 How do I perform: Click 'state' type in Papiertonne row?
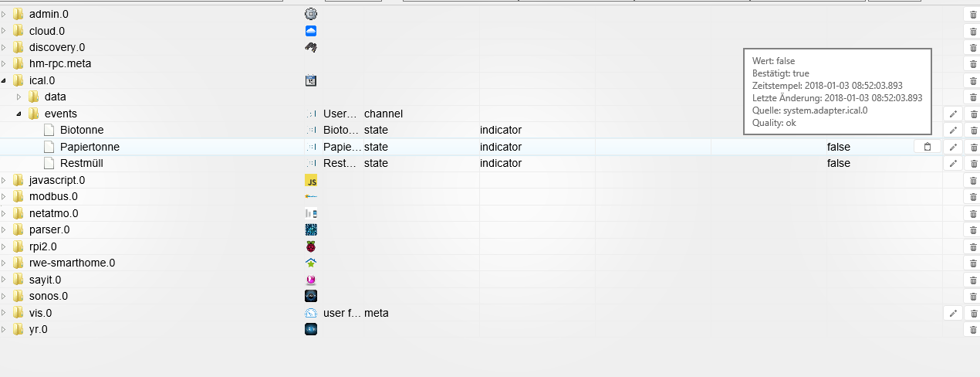point(376,147)
